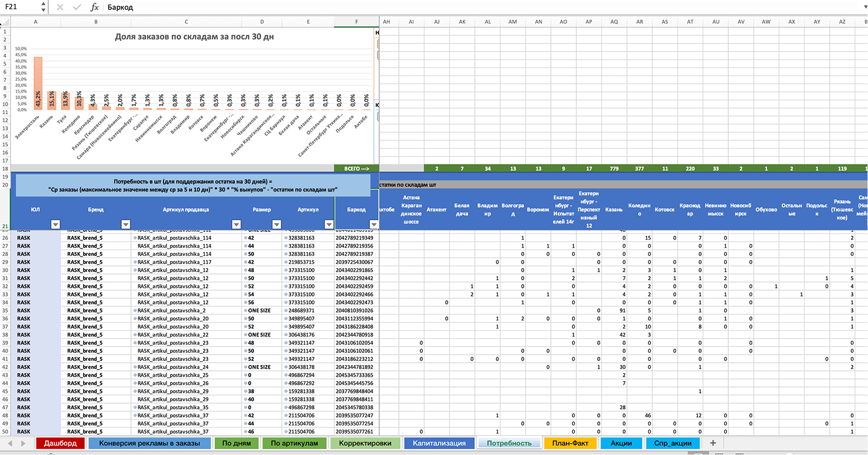Click the name box showing F21
This screenshot has width=868, height=455.
click(x=20, y=8)
